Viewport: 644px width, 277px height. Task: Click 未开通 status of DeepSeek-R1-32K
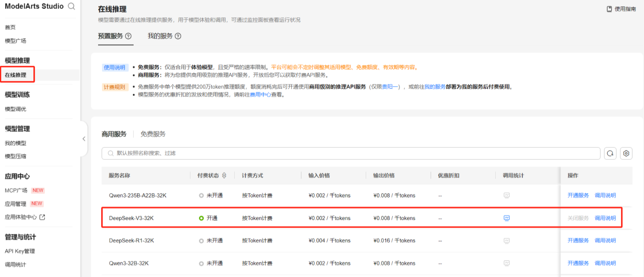coord(211,241)
